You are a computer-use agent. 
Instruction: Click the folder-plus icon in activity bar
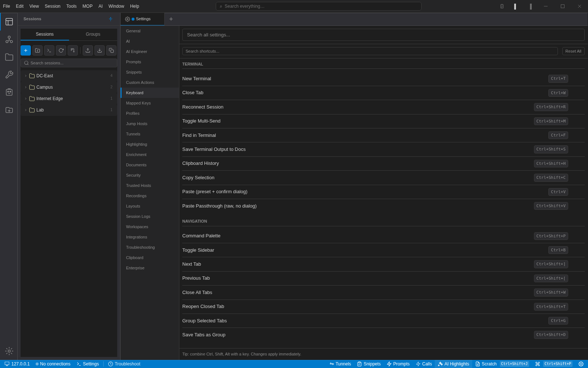[9, 110]
